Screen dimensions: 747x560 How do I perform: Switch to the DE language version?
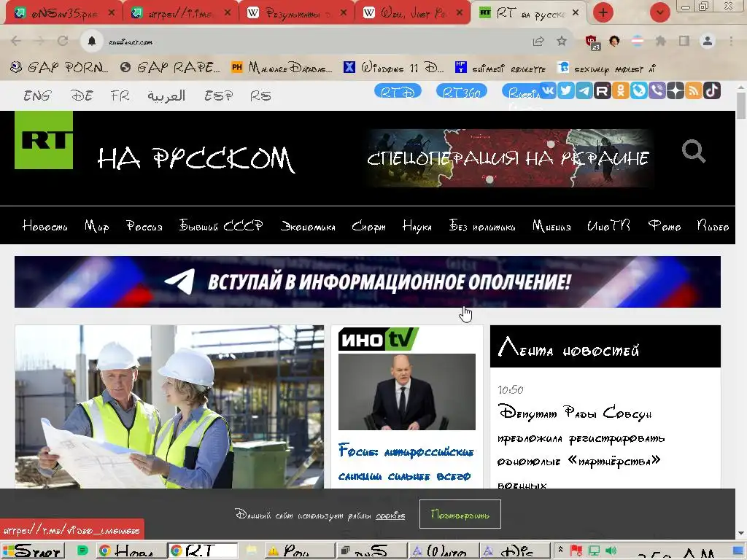click(82, 96)
